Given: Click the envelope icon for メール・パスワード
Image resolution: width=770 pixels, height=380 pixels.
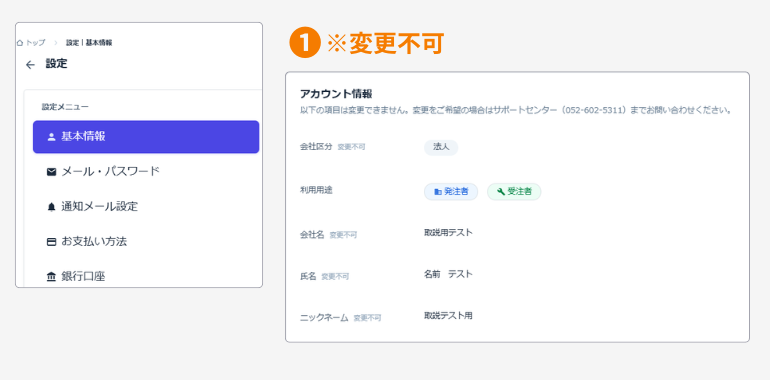Looking at the screenshot, I should coord(51,172).
